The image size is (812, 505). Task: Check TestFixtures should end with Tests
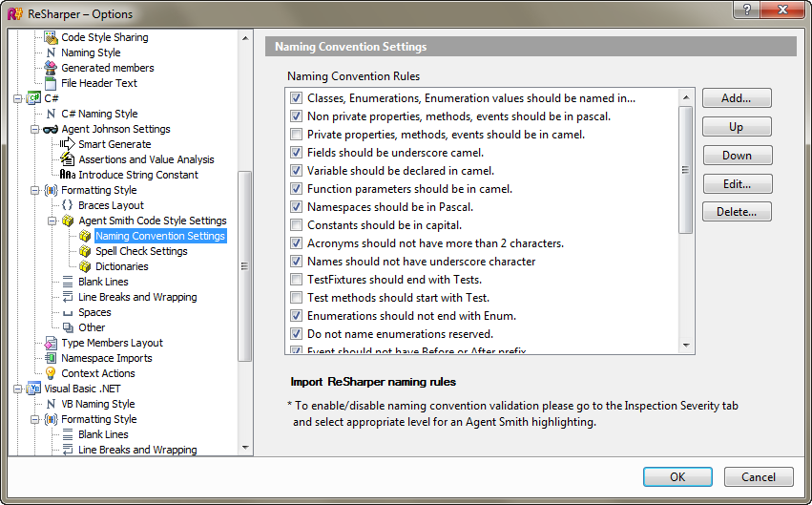click(x=296, y=279)
